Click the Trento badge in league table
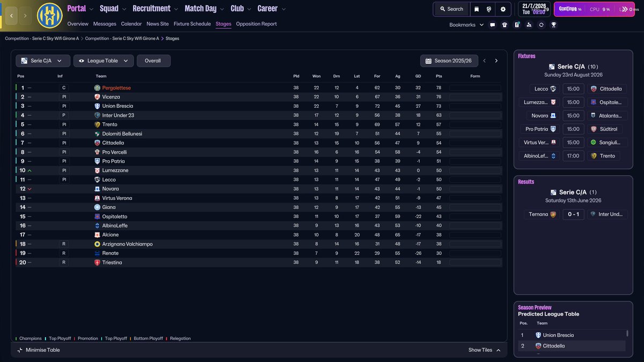Viewport: 644px width, 362px height. click(x=97, y=124)
